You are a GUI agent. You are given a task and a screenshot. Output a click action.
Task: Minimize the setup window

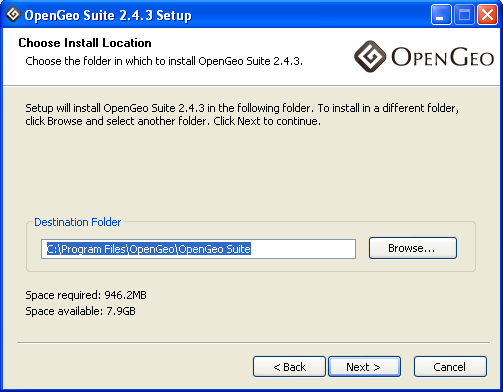point(441,15)
